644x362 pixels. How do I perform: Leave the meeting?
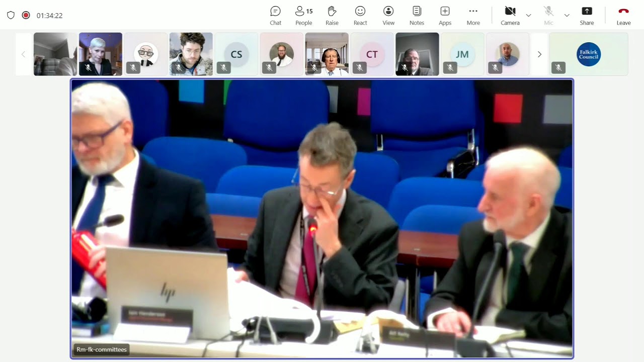coord(623,16)
